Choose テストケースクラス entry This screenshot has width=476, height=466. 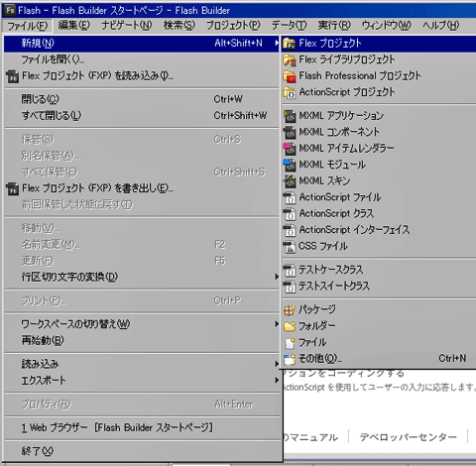coord(379,270)
